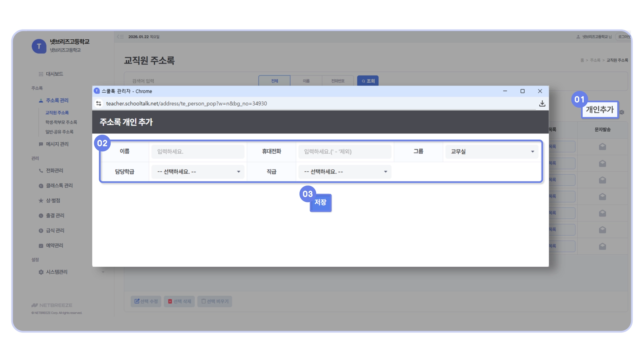Click the 이름 name input field
The width and height of the screenshot is (644, 362).
pos(198,151)
